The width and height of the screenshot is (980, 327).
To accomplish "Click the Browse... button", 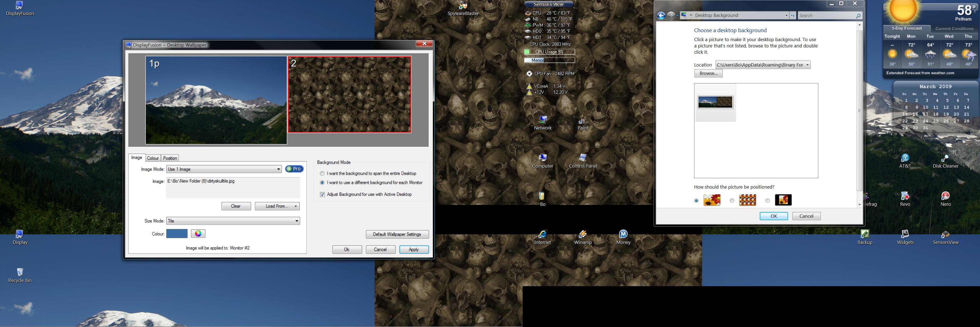I will pyautogui.click(x=708, y=74).
